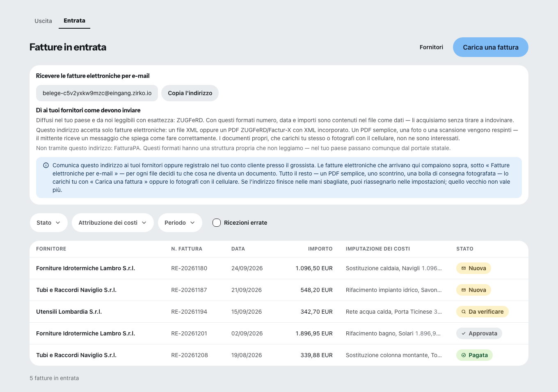This screenshot has height=392, width=558.
Task: Click the Pagata status badge
Action: tap(474, 355)
